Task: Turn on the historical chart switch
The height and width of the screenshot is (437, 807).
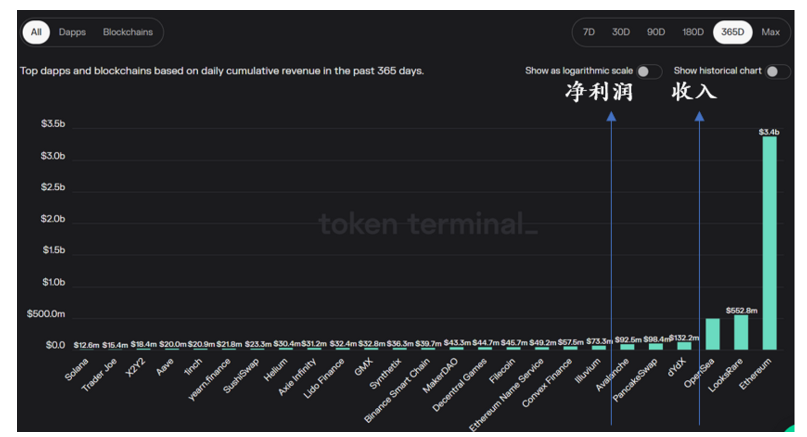Action: point(778,72)
